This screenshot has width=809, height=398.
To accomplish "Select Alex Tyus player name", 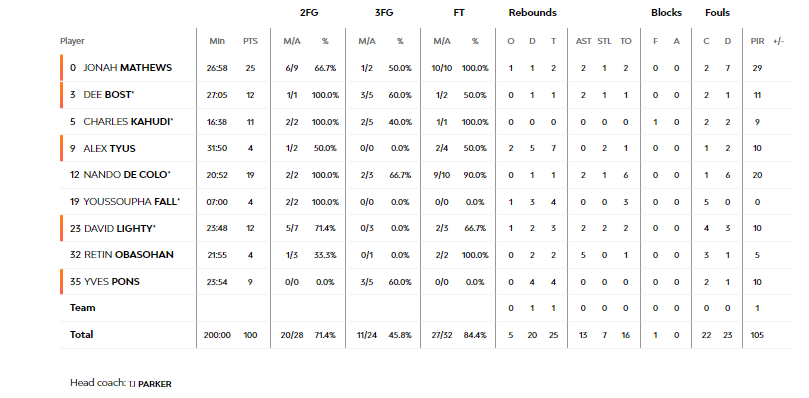I will pyautogui.click(x=109, y=149).
